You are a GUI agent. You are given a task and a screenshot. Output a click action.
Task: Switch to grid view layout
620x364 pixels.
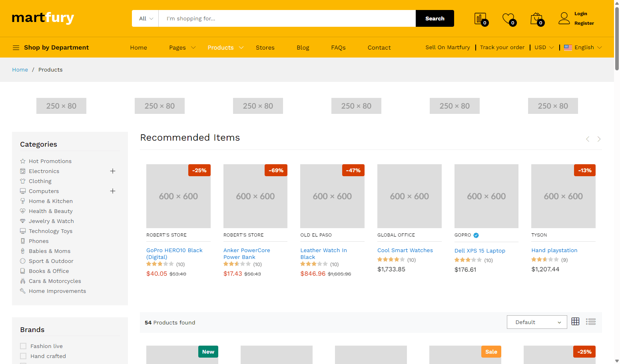(575, 322)
